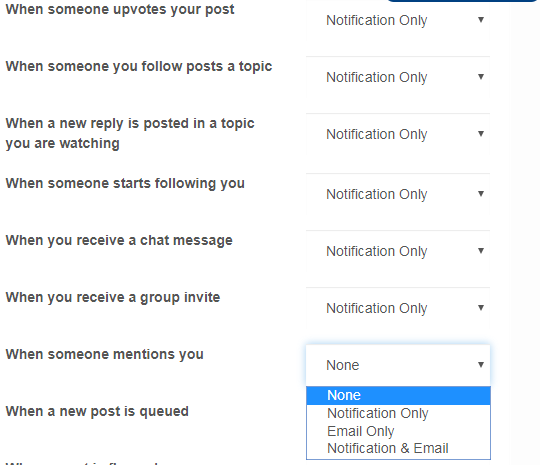Viewport: 540px width, 465px height.
Task: Open the chat message notification dropdown
Action: tap(398, 251)
